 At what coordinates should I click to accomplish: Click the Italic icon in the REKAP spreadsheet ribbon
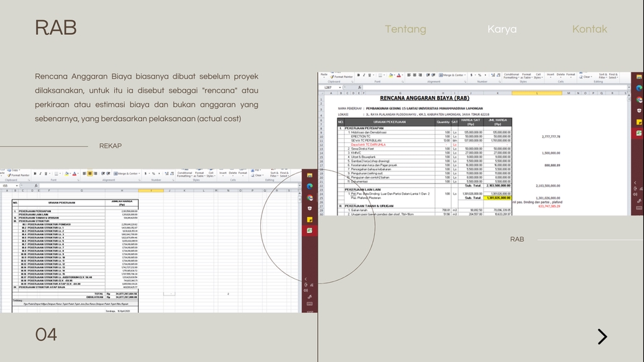(x=41, y=173)
